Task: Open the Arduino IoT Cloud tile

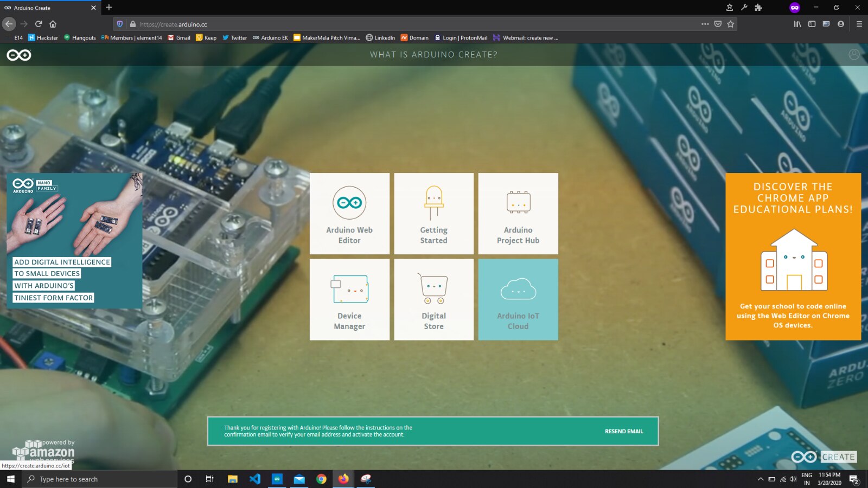Action: pyautogui.click(x=518, y=299)
